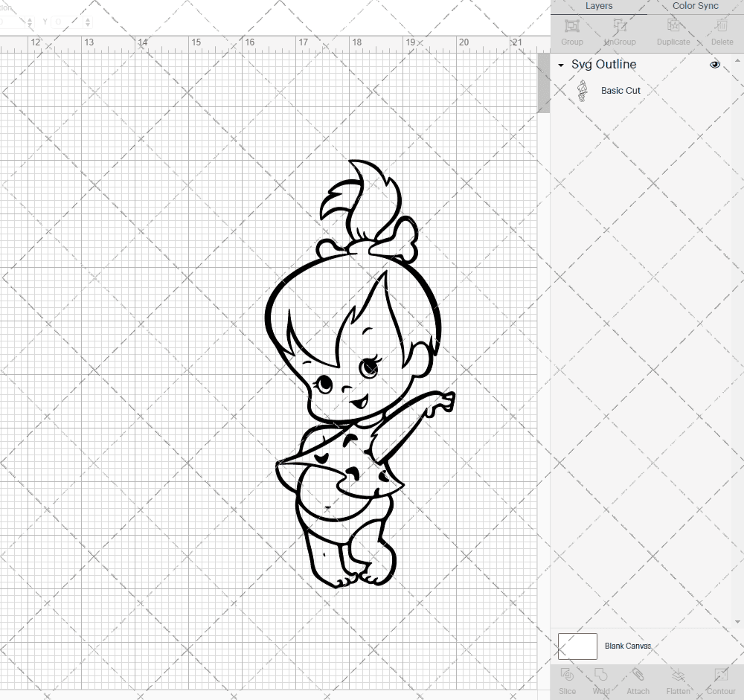
Task: Click the Flatten tool icon
Action: click(x=678, y=675)
